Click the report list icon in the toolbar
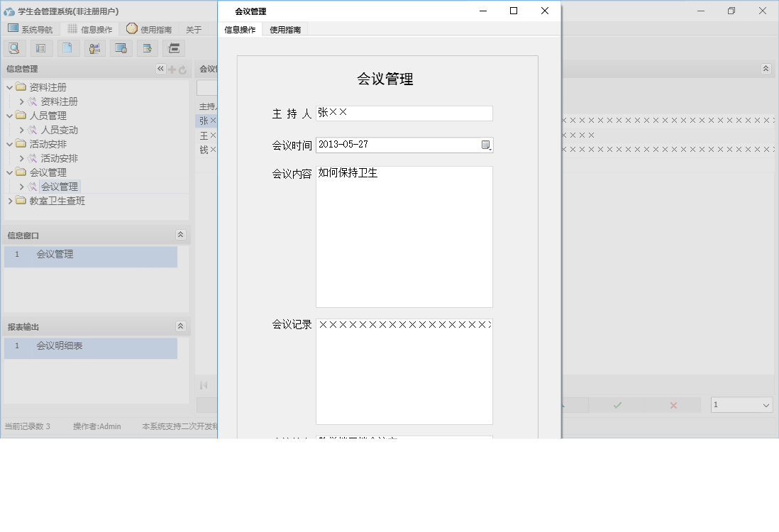 tap(41, 48)
